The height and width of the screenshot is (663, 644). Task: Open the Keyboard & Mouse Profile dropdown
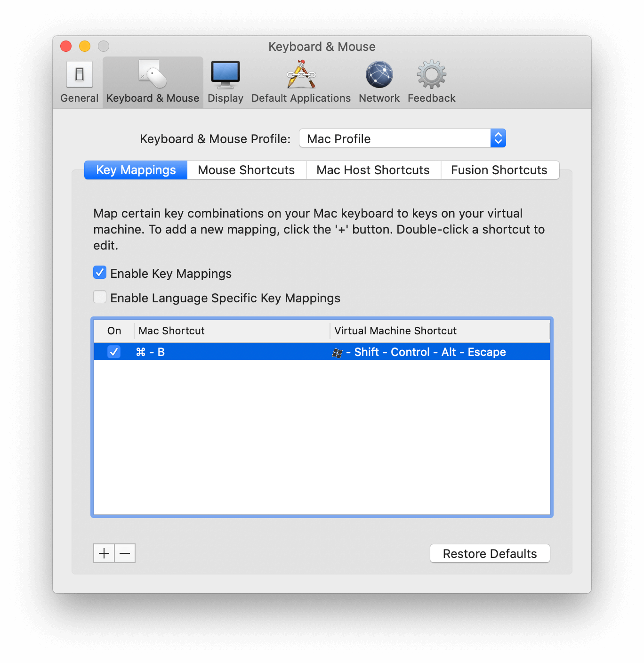click(402, 138)
